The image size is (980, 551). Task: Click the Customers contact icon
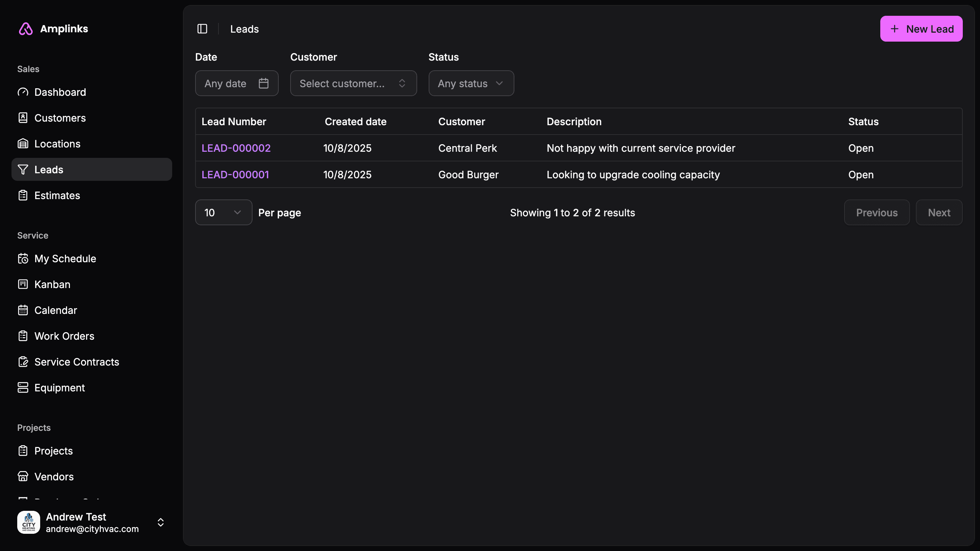coord(23,118)
